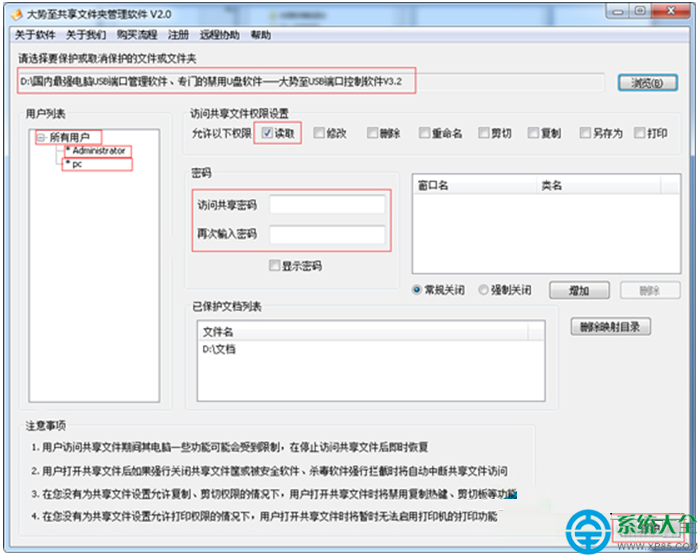Click the 删除映射目录 button
This screenshot has width=700, height=557.
[610, 327]
